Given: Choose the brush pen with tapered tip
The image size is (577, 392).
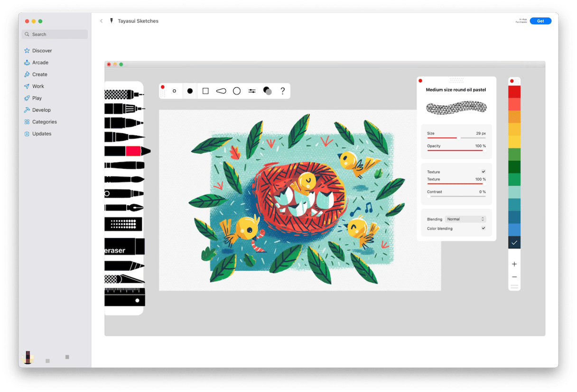Looking at the screenshot, I should pos(124,137).
